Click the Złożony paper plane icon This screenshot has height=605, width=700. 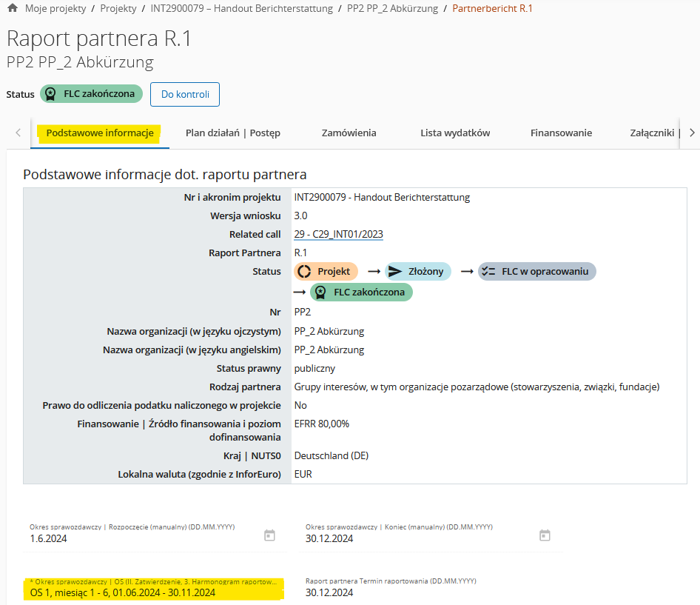(395, 272)
